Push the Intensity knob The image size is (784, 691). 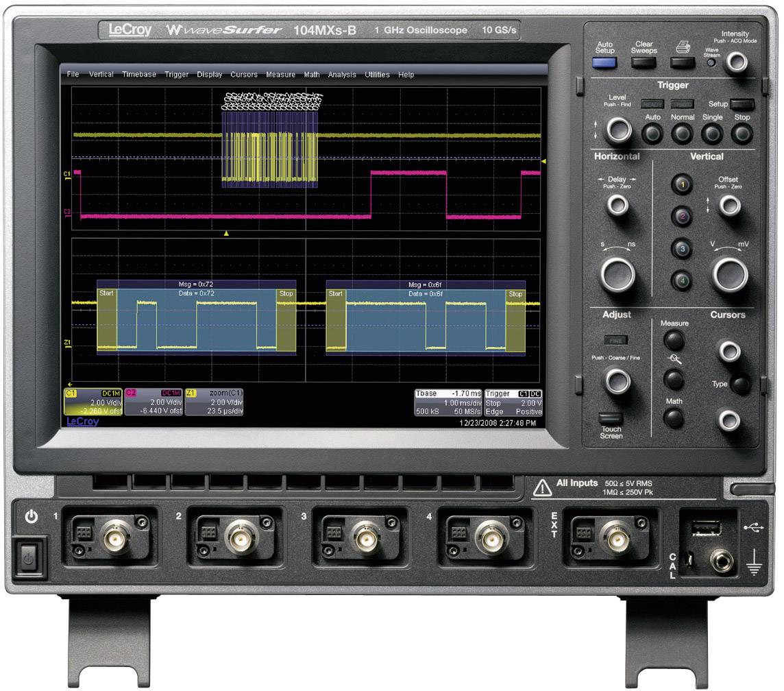click(x=738, y=61)
